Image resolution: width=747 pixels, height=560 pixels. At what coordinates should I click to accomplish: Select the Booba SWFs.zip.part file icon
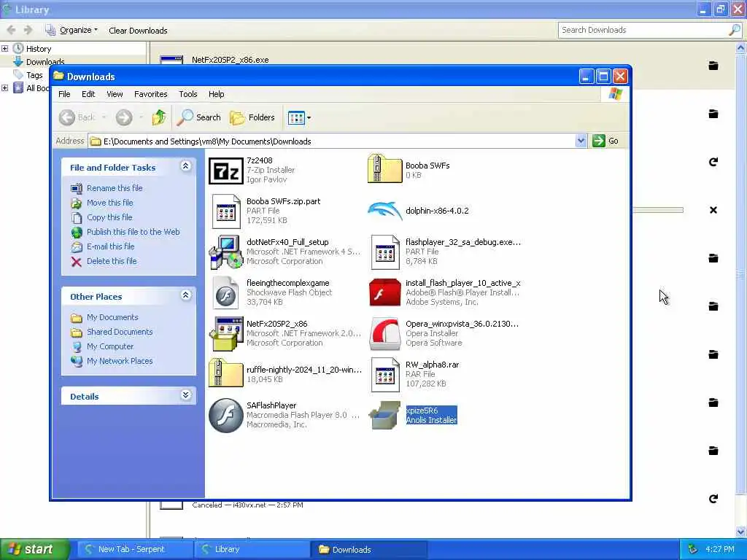point(226,211)
